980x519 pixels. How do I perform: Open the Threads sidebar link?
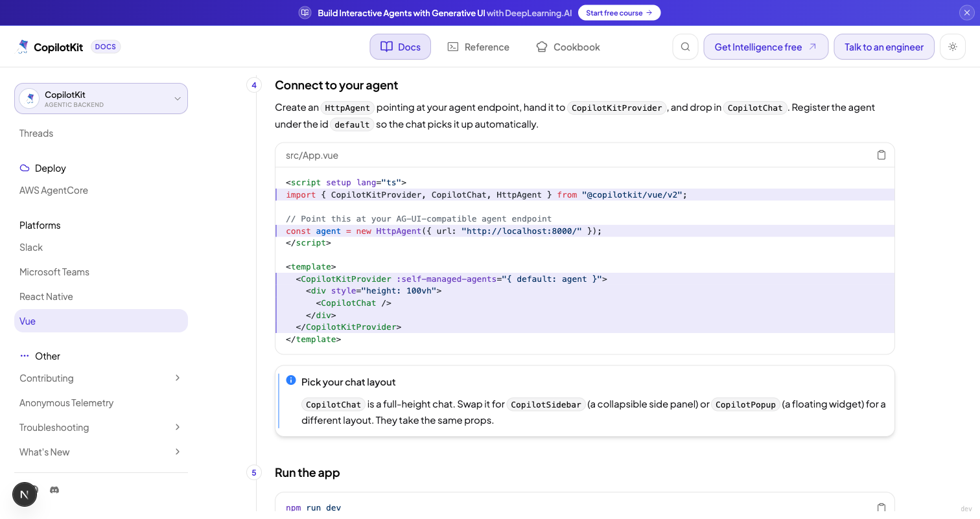[36, 133]
